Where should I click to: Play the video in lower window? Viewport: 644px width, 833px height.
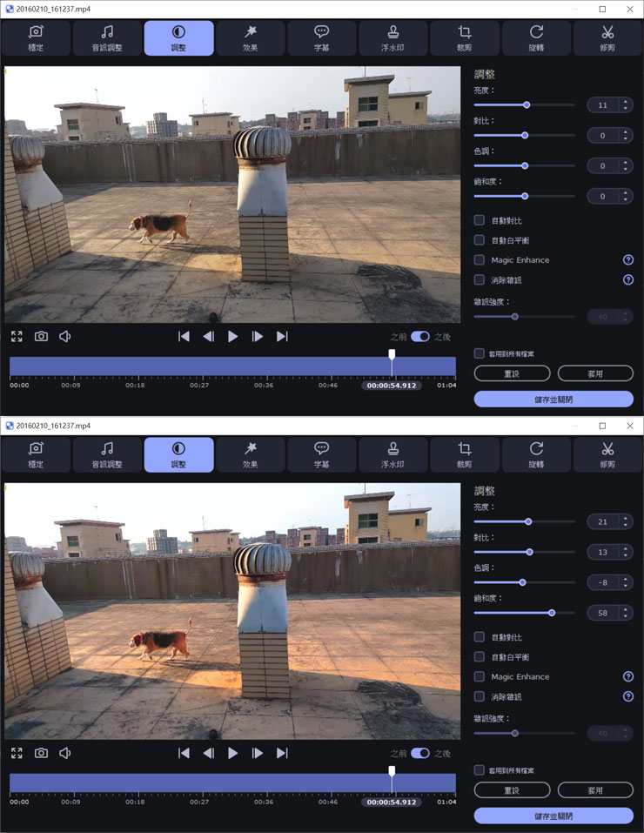point(232,753)
